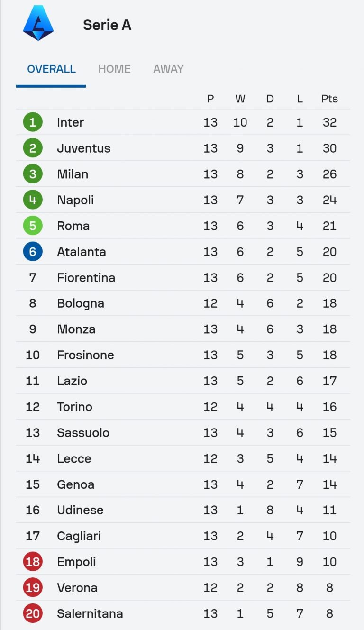Click the red position 18 badge
Image resolution: width=364 pixels, height=630 pixels.
point(33,562)
